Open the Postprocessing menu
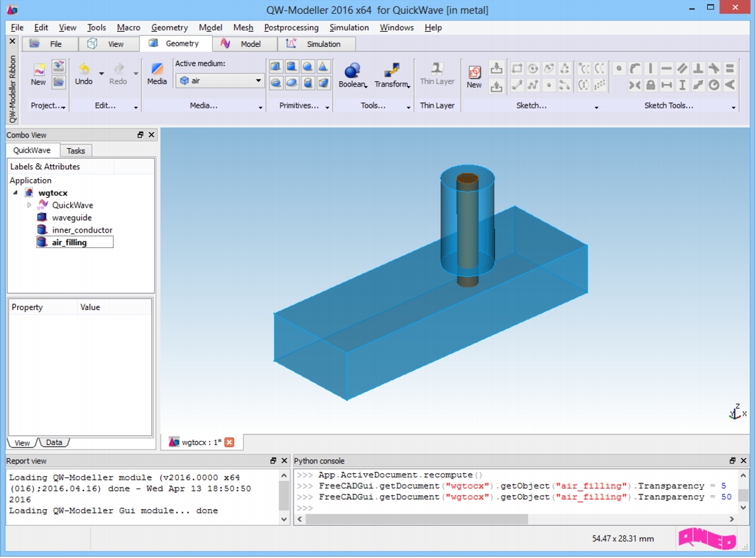 (291, 28)
